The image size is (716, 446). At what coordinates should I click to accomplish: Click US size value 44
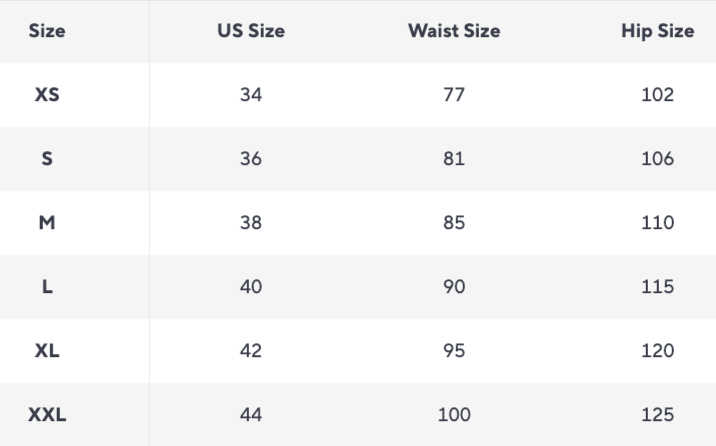251,415
